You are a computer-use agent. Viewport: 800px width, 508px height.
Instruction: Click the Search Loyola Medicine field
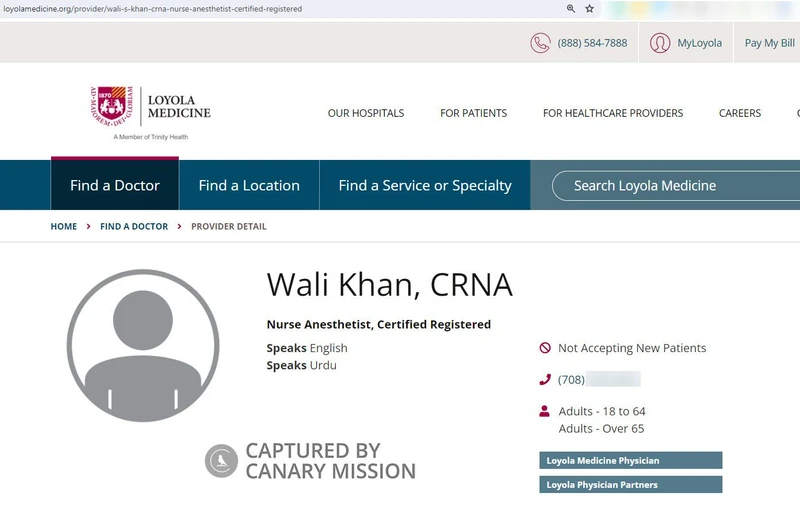pos(676,186)
